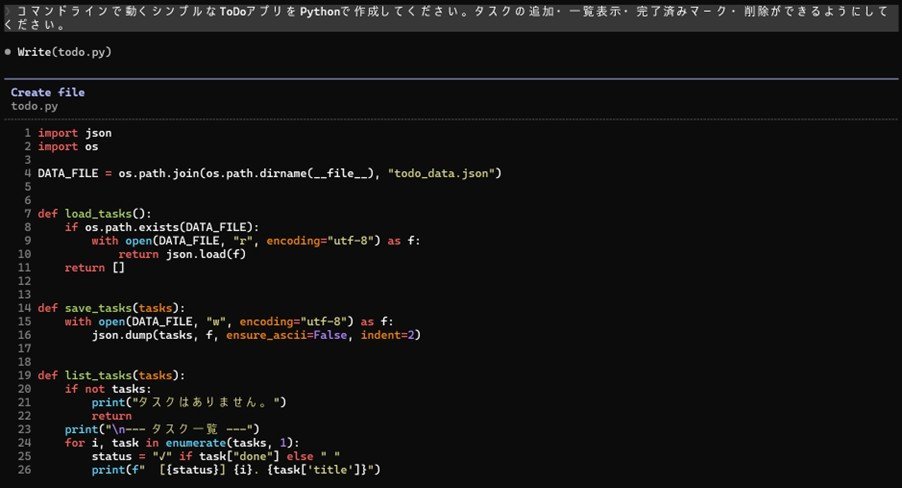Click the 'def load_tasks():' line
Screen dimensions: 902x488
pos(95,214)
